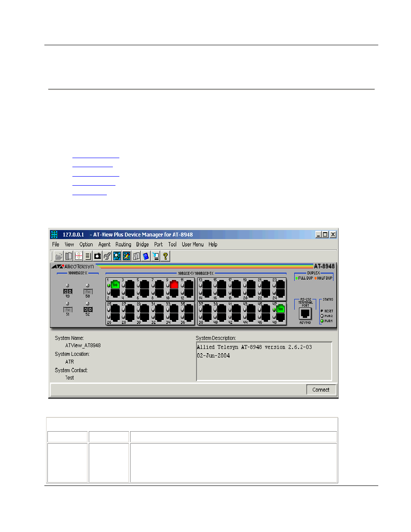This screenshot has height=532, width=411.
Task: Open the Port menu
Action: 159,244
